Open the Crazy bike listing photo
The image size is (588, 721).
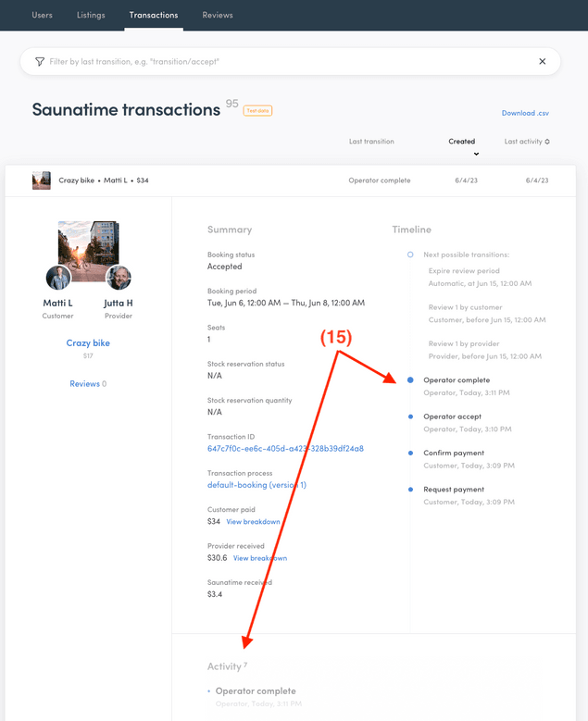pos(88,248)
